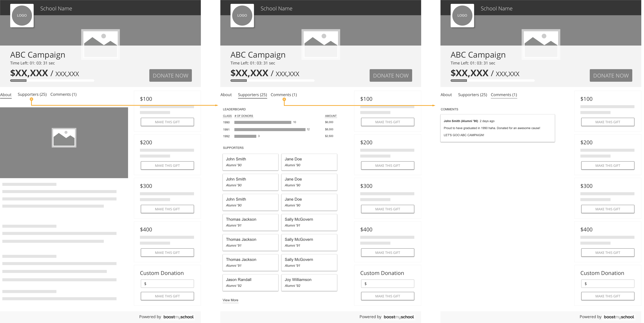Switch to Comments (1) tab in the middle mockup

pyautogui.click(x=284, y=95)
